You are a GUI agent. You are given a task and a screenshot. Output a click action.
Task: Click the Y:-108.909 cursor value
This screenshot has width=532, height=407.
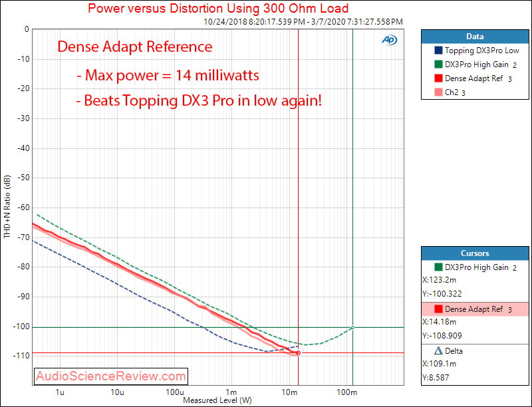point(442,336)
